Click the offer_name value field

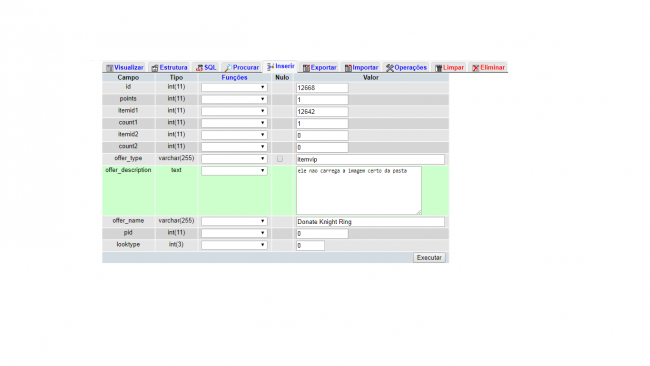[x=370, y=222]
